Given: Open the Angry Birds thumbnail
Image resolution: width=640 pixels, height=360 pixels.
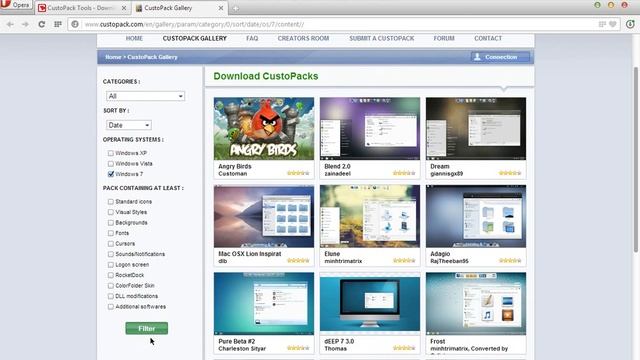Looking at the screenshot, I should click(x=264, y=129).
